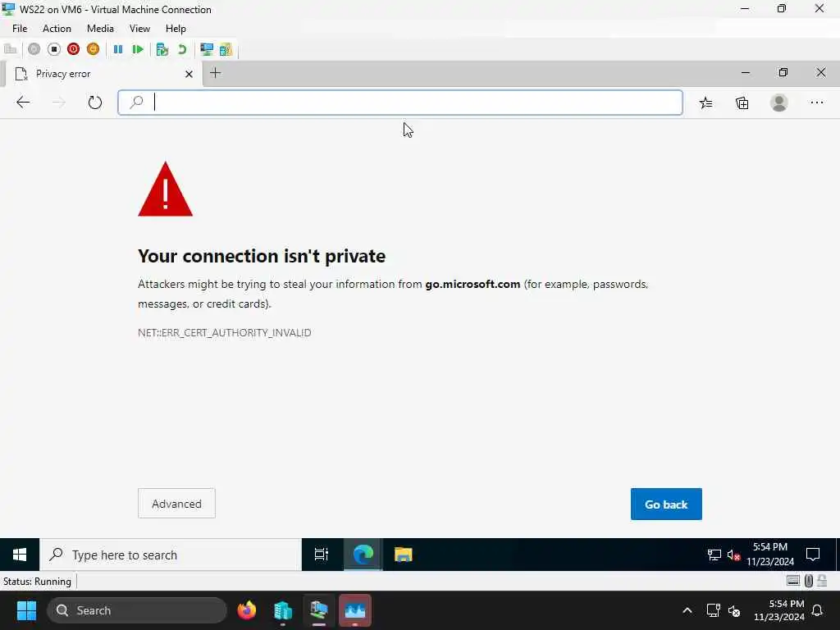The width and height of the screenshot is (840, 630).
Task: Click the Edge icon in guest taskbar
Action: (x=363, y=555)
